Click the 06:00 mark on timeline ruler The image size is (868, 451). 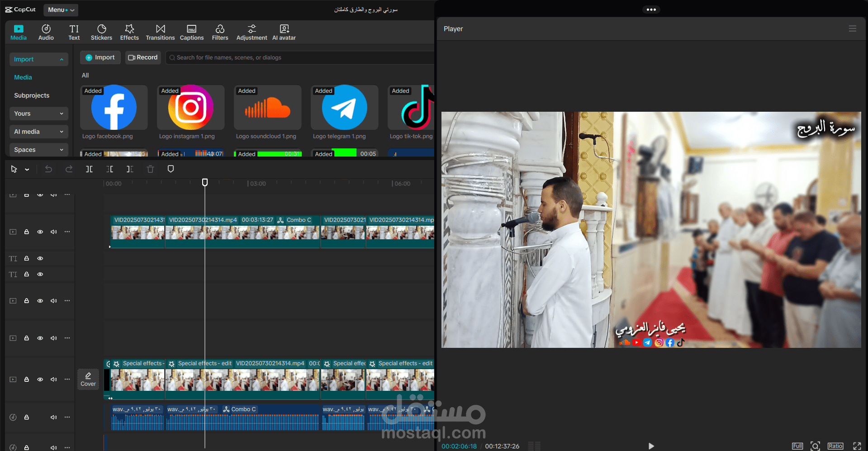pos(402,184)
